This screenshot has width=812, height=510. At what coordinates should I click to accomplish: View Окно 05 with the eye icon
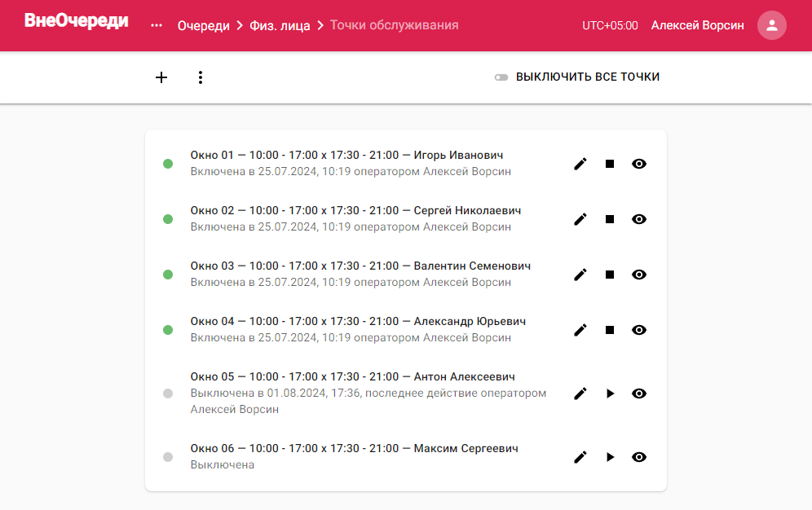638,393
